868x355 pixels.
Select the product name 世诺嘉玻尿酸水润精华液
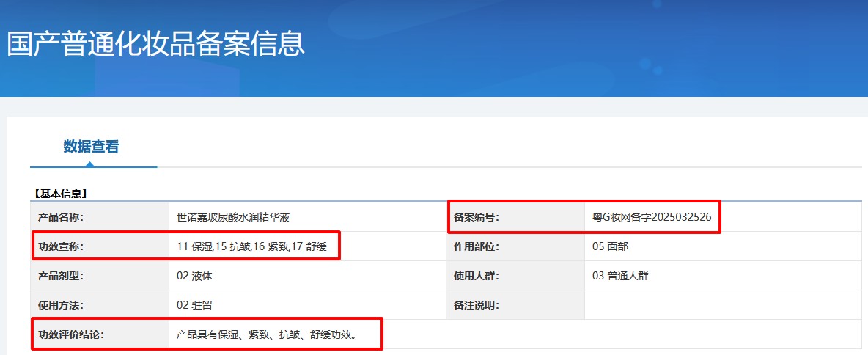pyautogui.click(x=238, y=217)
